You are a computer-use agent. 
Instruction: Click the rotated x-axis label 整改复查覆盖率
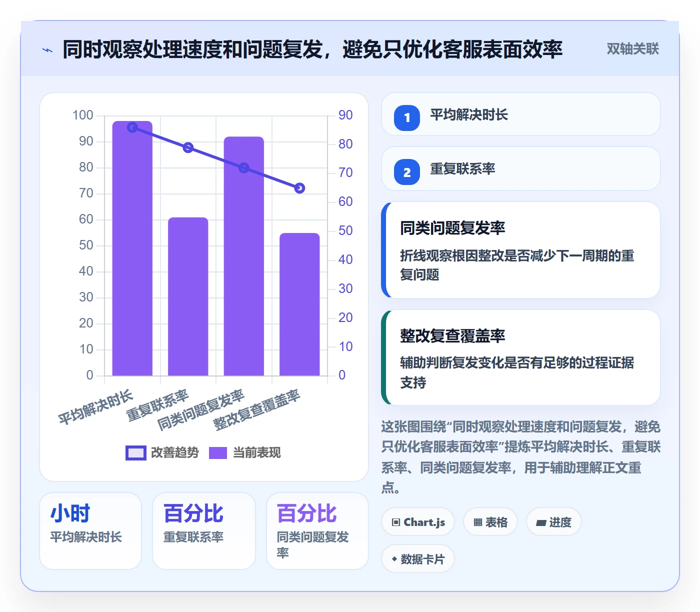click(x=257, y=410)
